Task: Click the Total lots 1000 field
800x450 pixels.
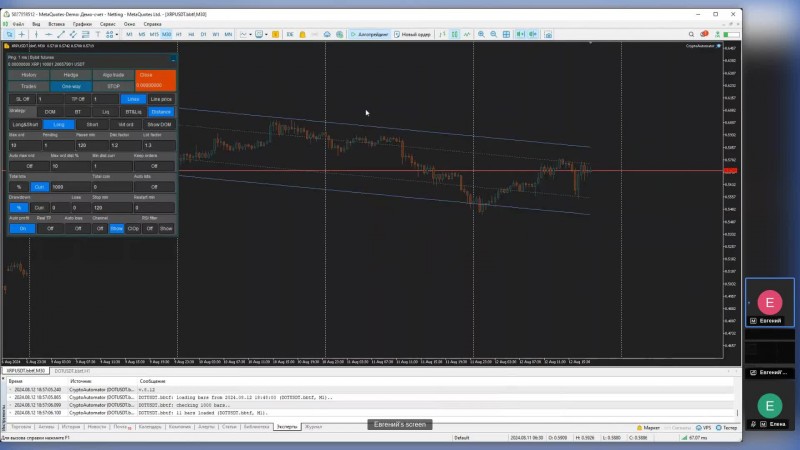Action: [70, 187]
